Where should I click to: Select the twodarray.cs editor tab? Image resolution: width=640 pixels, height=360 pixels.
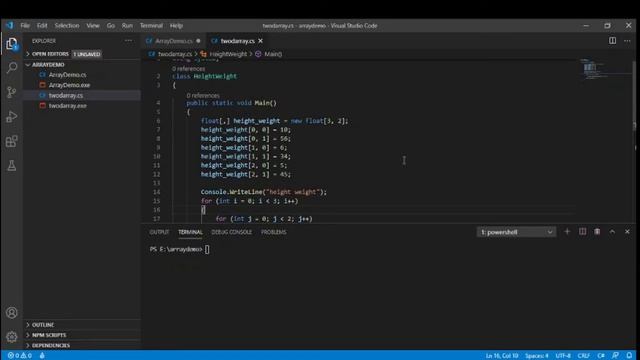pos(238,41)
